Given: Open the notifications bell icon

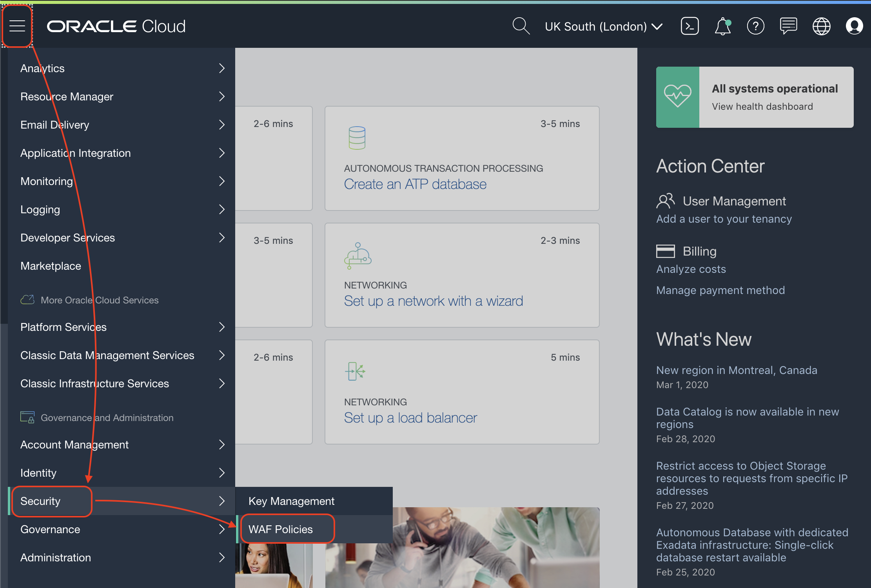Looking at the screenshot, I should pos(722,27).
